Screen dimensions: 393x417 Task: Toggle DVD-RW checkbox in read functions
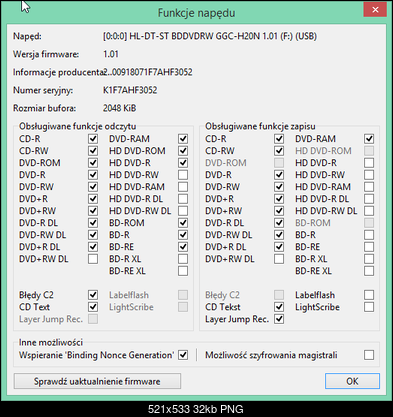(x=93, y=187)
